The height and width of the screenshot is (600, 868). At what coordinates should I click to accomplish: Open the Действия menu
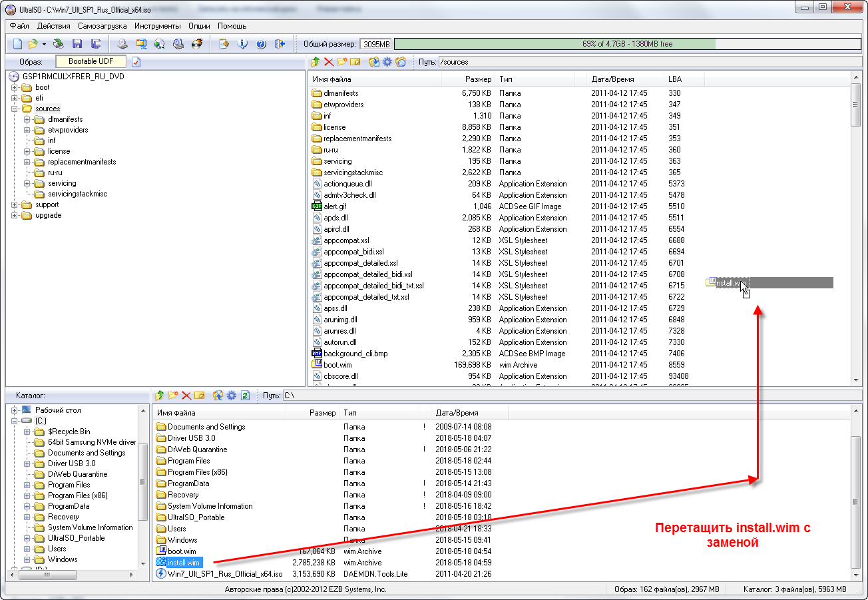click(x=54, y=26)
